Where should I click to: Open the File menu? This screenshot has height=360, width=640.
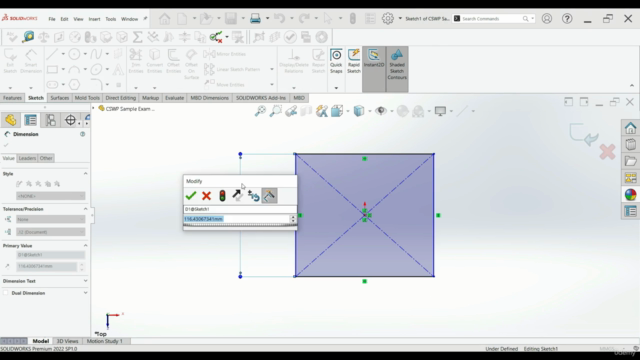tap(52, 19)
